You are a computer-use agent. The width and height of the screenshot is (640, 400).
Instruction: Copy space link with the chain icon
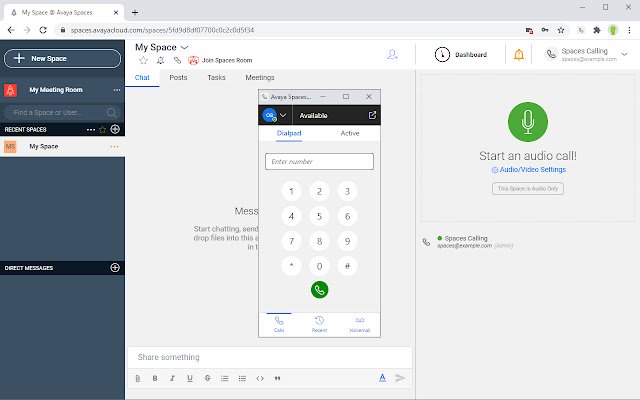point(177,60)
